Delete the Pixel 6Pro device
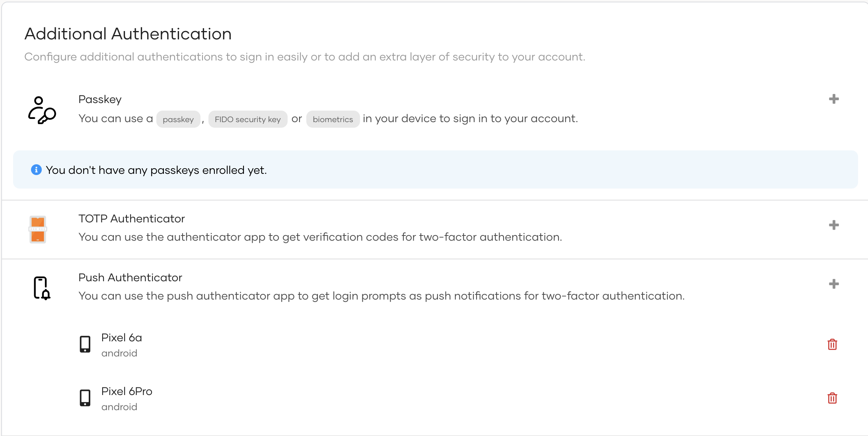 click(x=832, y=398)
